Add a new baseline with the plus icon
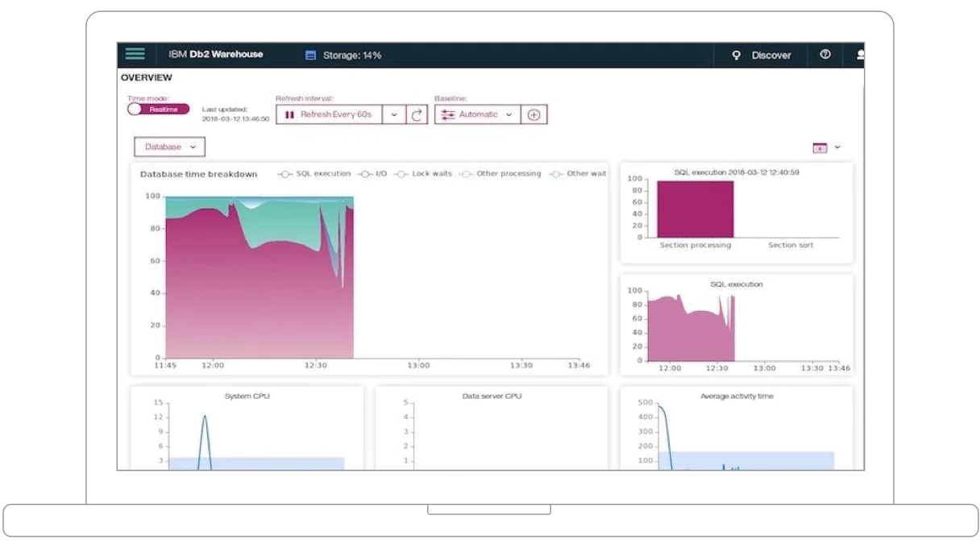 (534, 114)
